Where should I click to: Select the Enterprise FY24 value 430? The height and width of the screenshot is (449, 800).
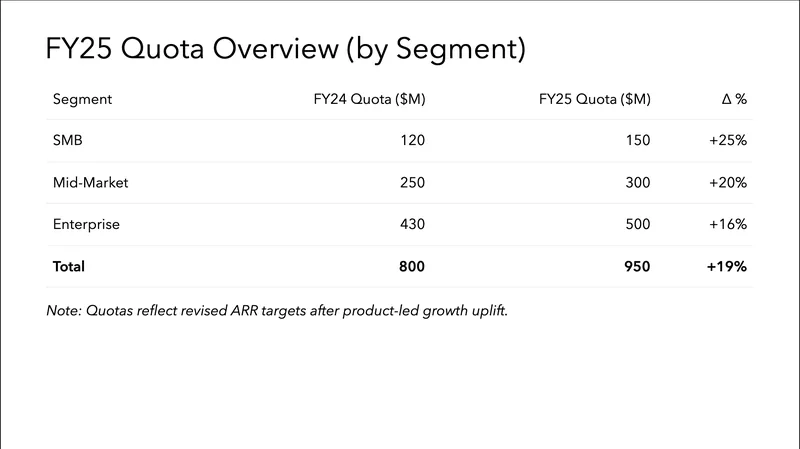click(412, 225)
